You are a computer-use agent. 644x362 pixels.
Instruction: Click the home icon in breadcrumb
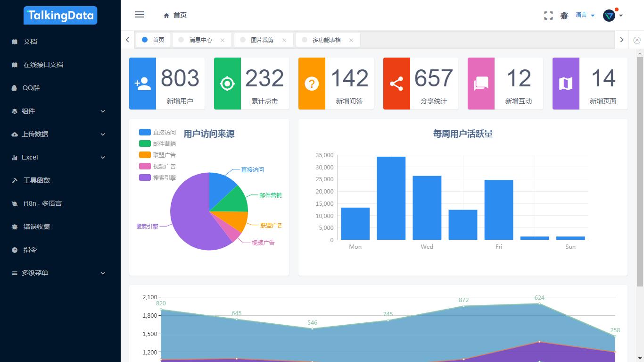pos(166,16)
